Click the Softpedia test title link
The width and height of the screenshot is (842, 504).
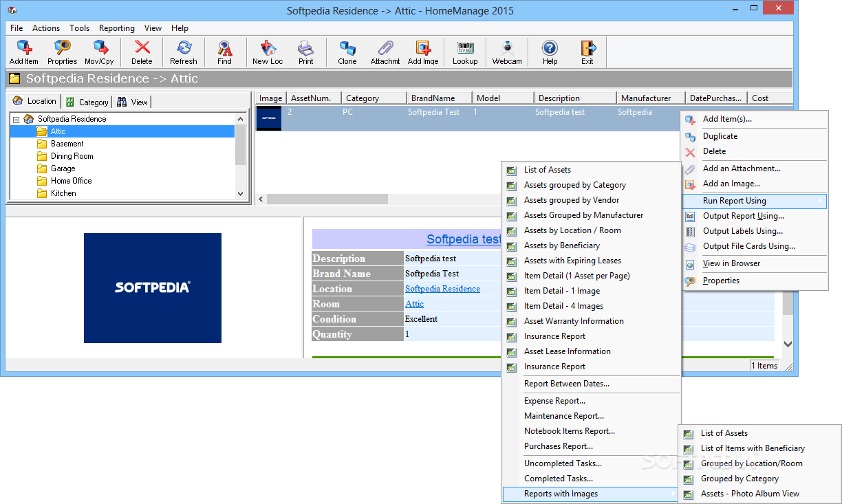click(464, 239)
